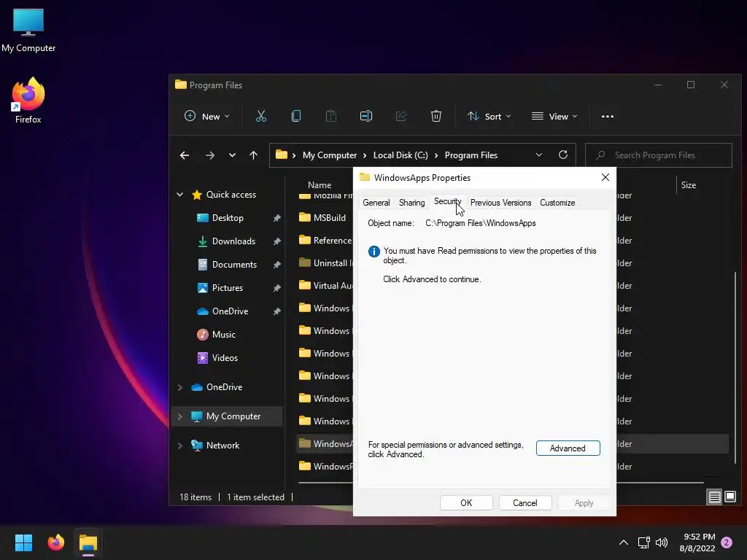
Task: Open the See more ellipsis menu
Action: [608, 116]
